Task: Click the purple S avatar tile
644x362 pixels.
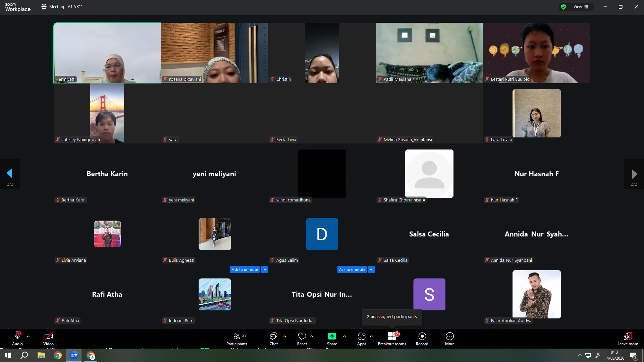Action: 429,294
